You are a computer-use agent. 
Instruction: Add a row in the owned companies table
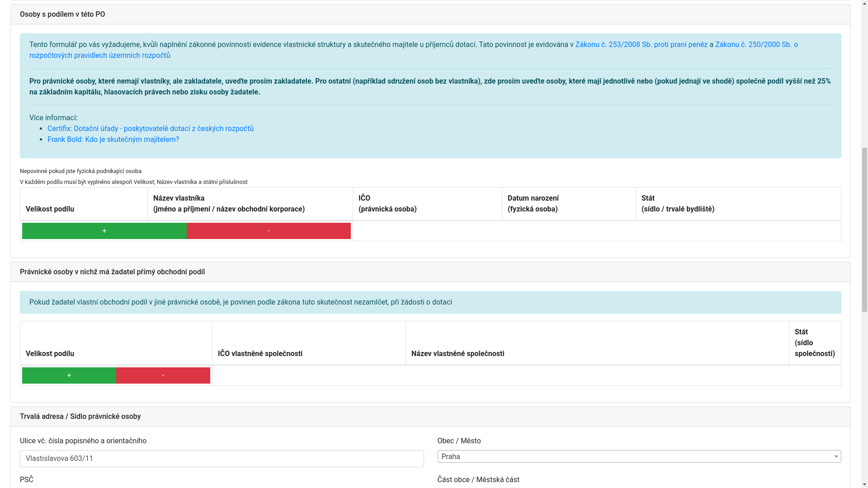click(x=69, y=375)
